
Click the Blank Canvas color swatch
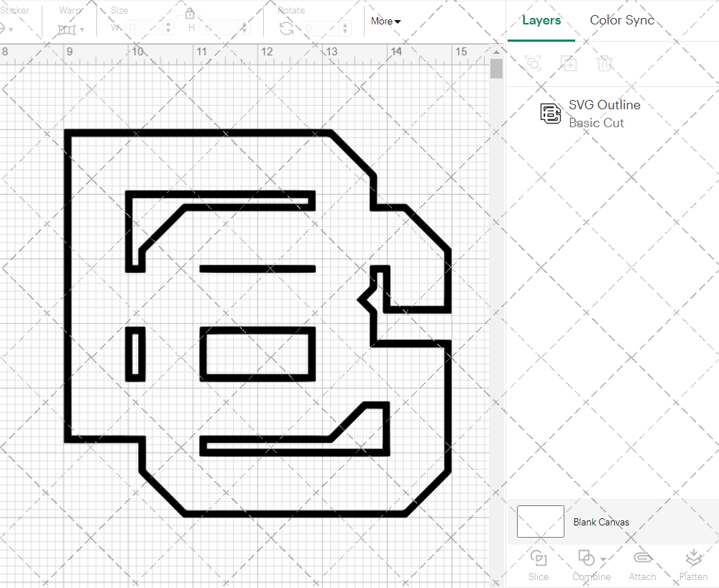540,522
